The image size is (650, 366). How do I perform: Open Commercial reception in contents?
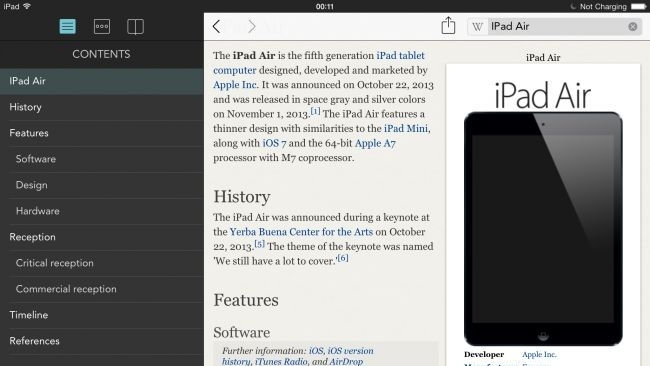102,289
